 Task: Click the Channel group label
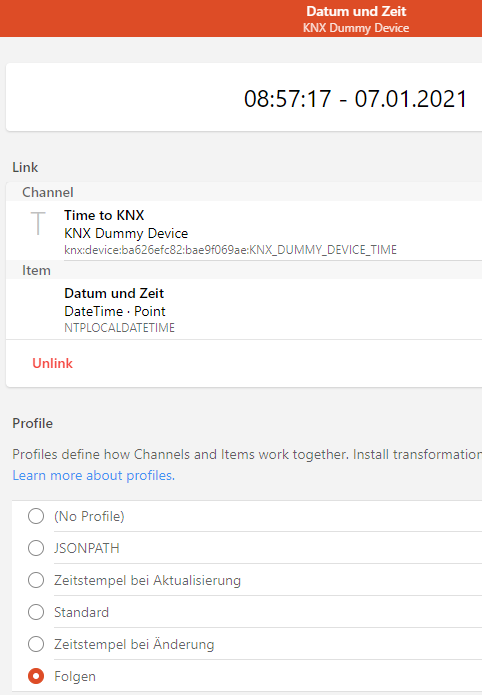(48, 192)
